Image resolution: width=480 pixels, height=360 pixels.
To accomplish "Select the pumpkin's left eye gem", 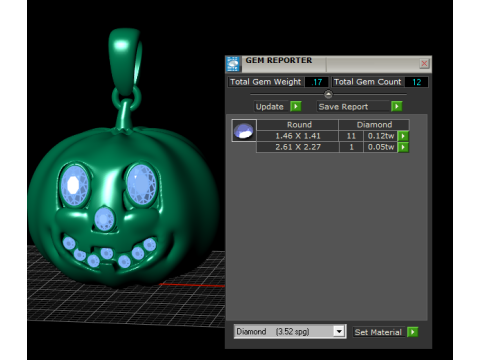I will tap(75, 185).
